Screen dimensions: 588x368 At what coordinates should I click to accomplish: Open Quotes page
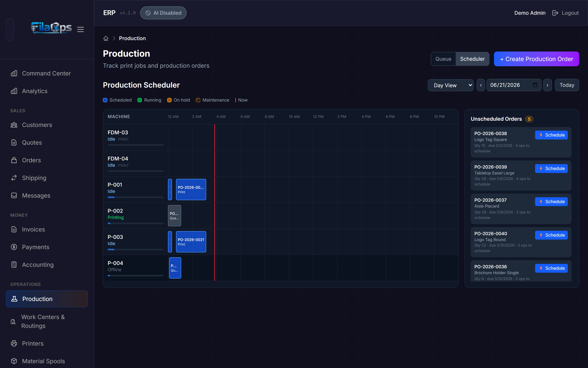point(47,142)
